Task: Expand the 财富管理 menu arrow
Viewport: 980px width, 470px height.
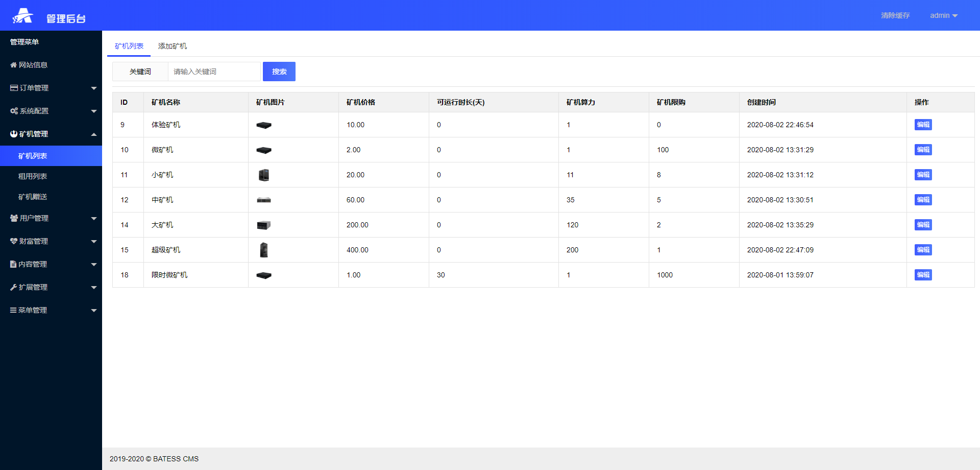Action: click(94, 242)
